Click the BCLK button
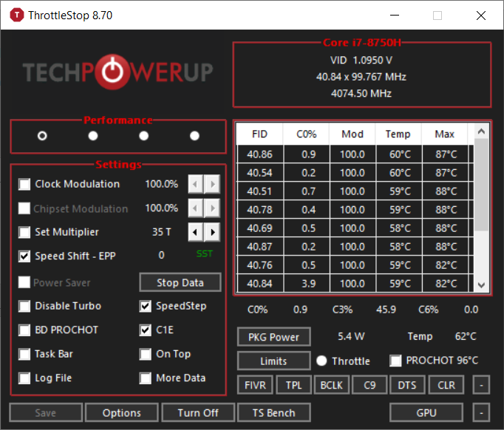The image size is (504, 430). pos(332,385)
